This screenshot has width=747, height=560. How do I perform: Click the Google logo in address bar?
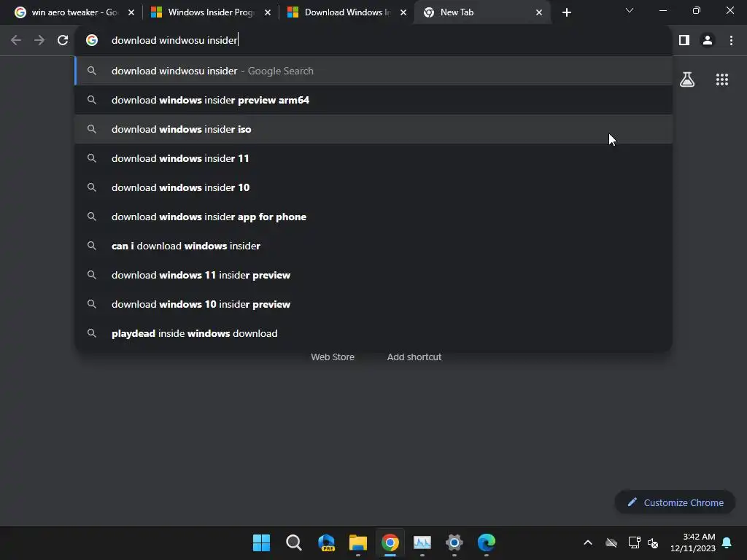coord(92,40)
